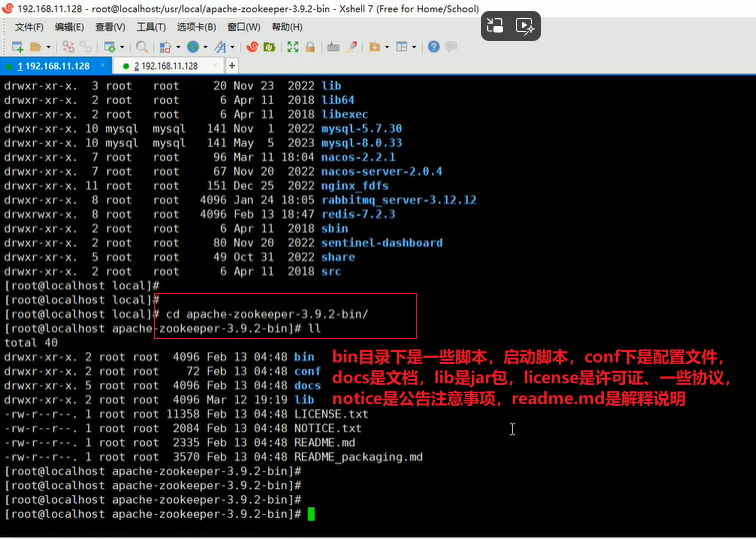The image size is (756, 539).
Task: Launch Xftp green file transfer icon
Action: pos(269,47)
